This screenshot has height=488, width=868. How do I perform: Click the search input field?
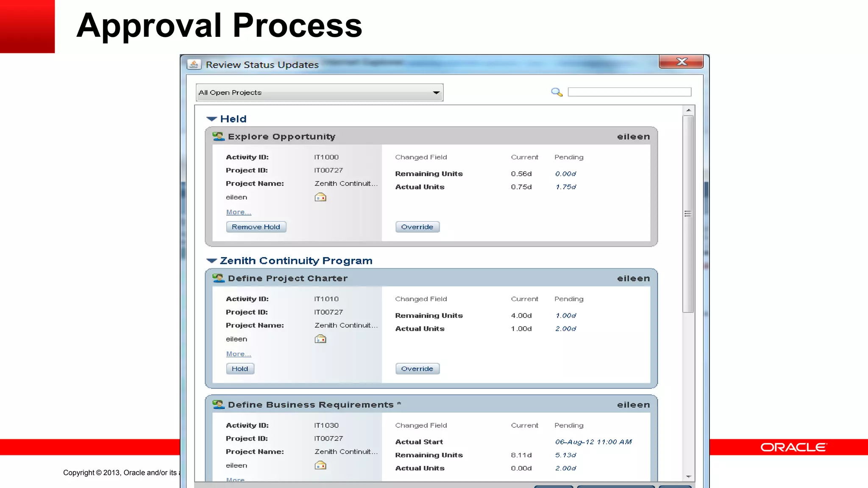point(629,92)
